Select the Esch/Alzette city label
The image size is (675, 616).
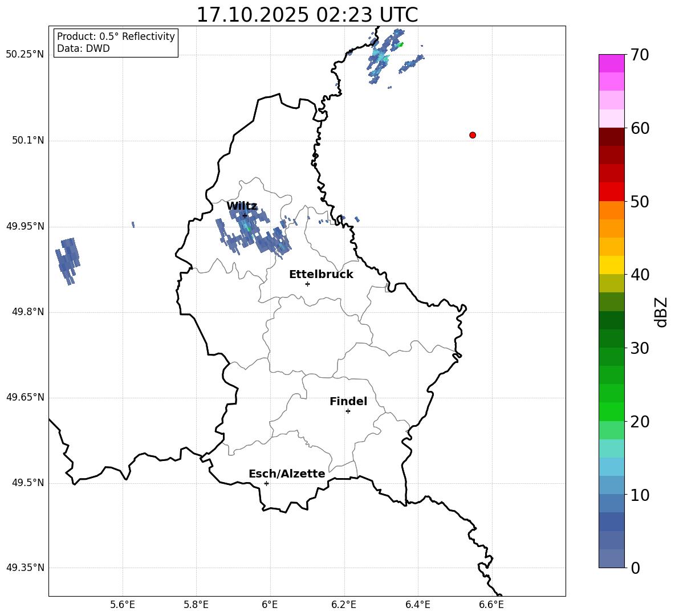point(287,474)
